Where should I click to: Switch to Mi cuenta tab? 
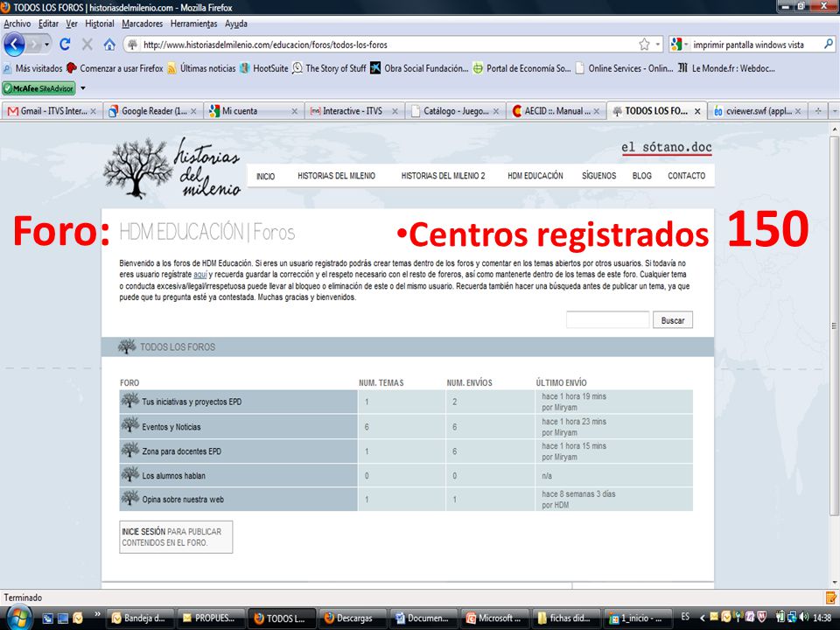tap(254, 111)
